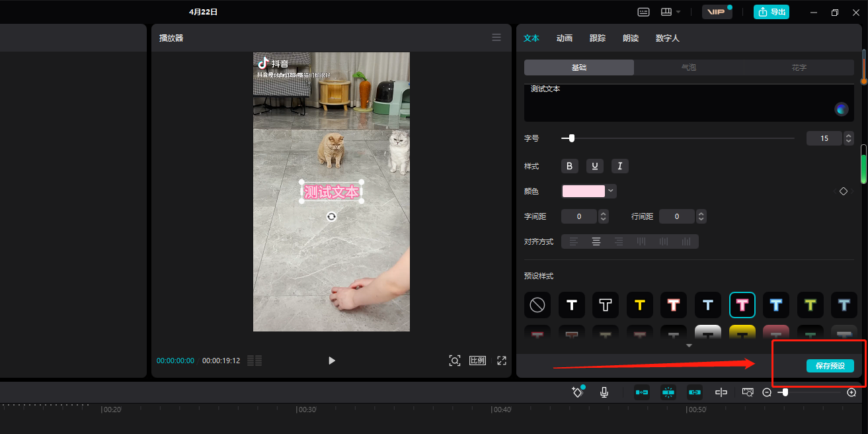Toggle bold style for the text
The width and height of the screenshot is (868, 434).
[569, 166]
